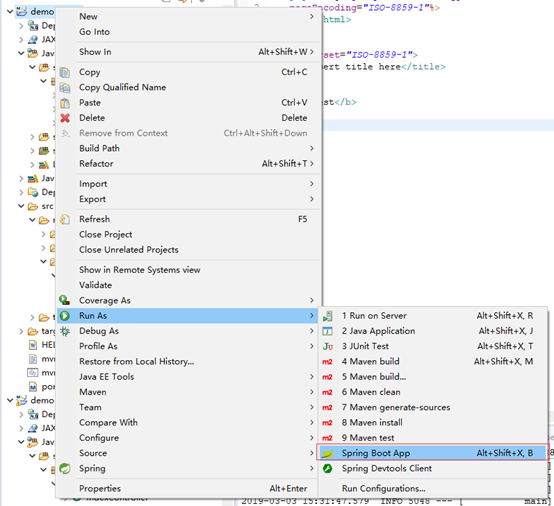Viewport: 554px width, 506px height.
Task: Open Run Configurations... dialog
Action: 433,489
